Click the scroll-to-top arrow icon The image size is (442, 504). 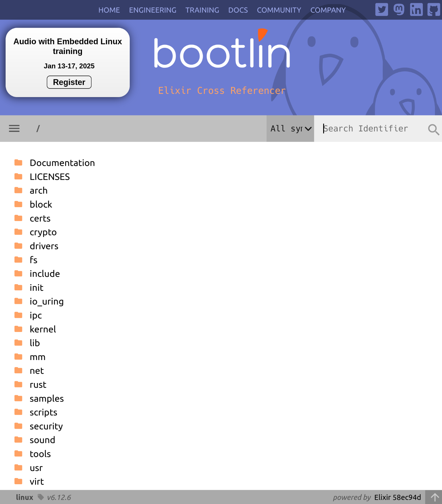coord(435,497)
